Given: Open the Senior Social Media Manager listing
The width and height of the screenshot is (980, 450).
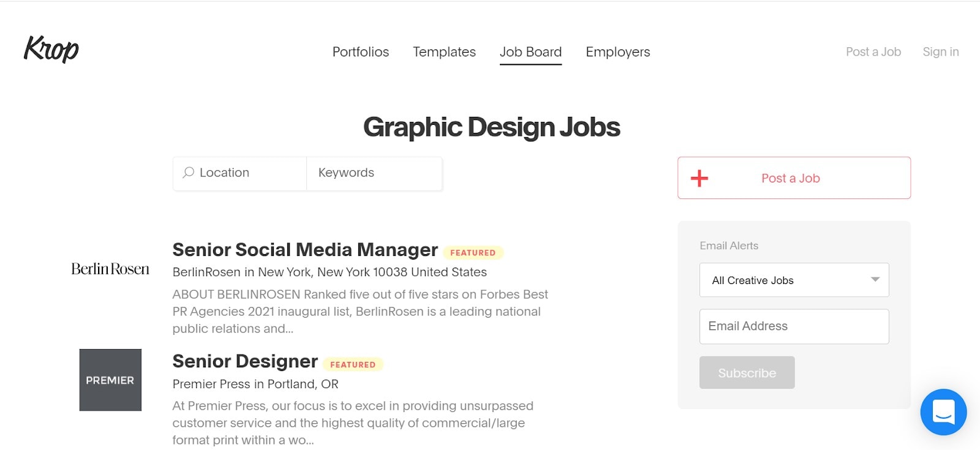Looking at the screenshot, I should pos(305,250).
